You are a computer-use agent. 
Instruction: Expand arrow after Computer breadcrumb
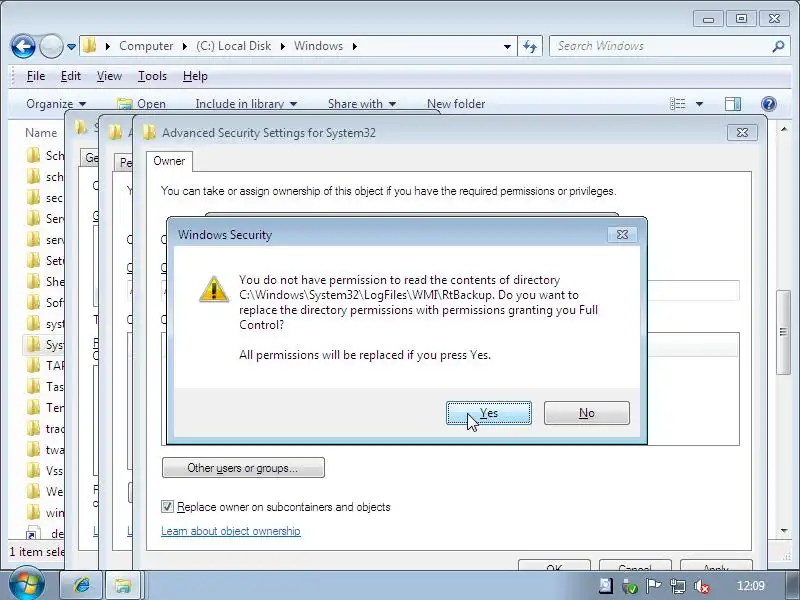coord(185,46)
